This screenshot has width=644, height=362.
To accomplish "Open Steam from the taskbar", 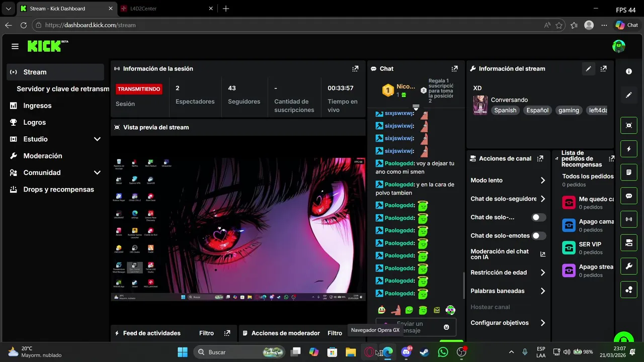I will pyautogui.click(x=424, y=352).
